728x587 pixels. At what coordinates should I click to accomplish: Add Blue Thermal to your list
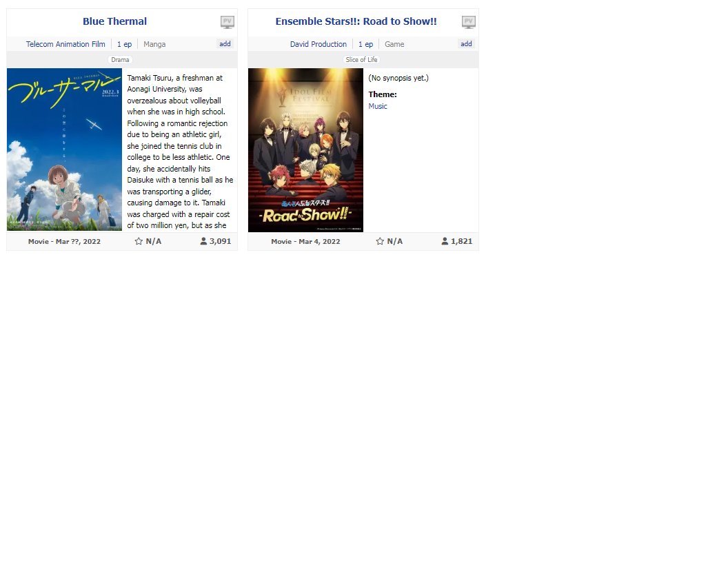click(x=225, y=44)
